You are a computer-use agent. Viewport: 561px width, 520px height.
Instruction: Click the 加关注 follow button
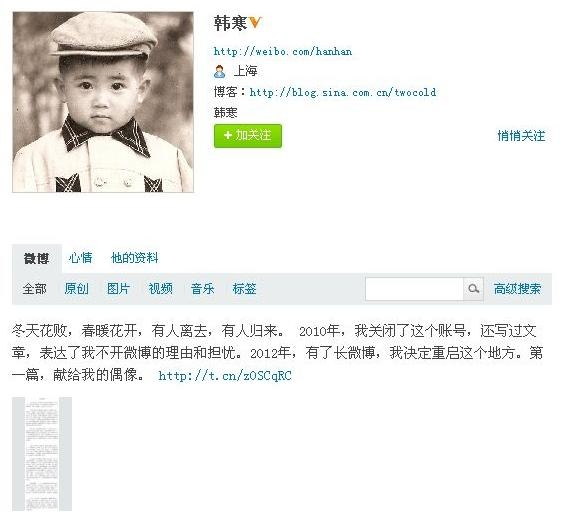[248, 136]
